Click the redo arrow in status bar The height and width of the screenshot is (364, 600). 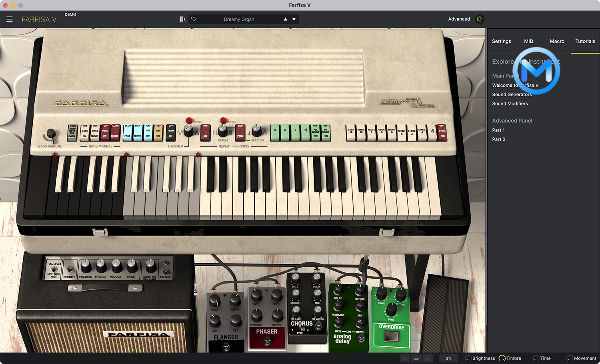tap(428, 358)
